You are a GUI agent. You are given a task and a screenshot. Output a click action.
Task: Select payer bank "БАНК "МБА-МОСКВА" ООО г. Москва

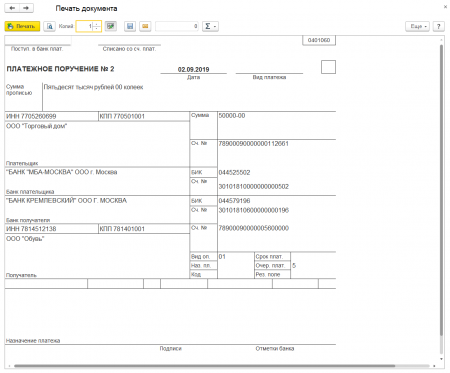62,172
